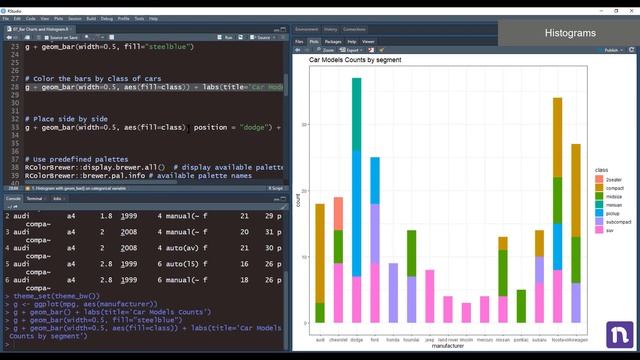Click the compile report notebook icon
The width and height of the screenshot is (640, 360).
click(x=111, y=38)
